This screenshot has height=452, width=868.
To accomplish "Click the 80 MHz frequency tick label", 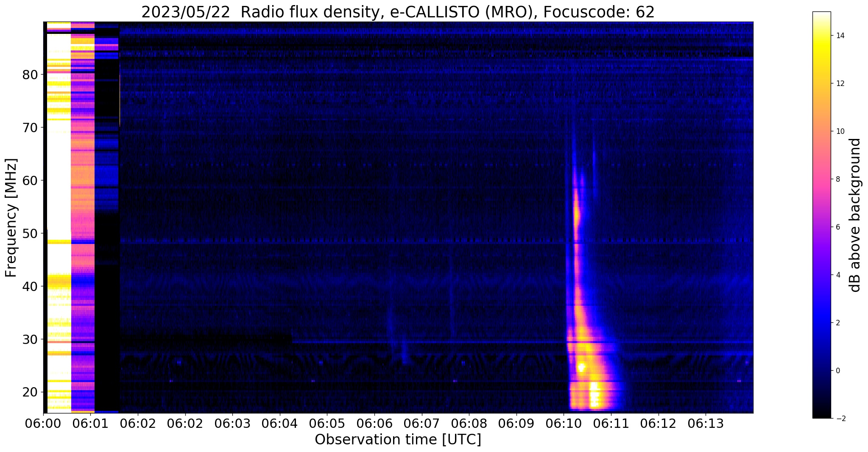I will (30, 75).
